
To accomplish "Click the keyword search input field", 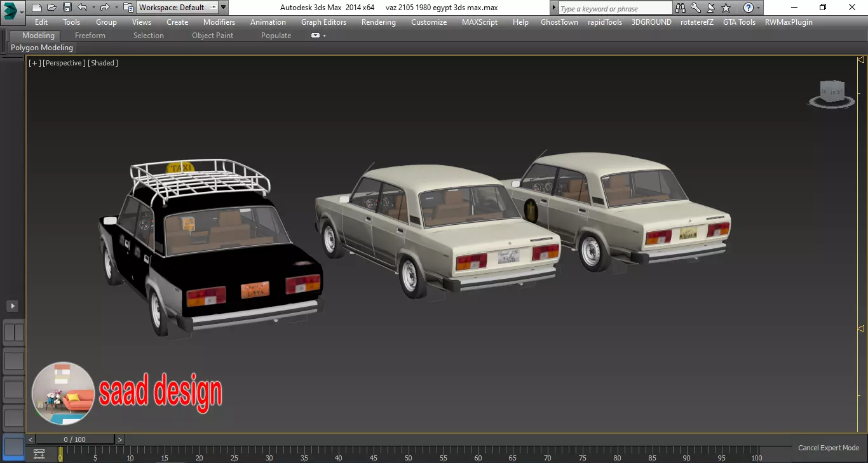I will pos(614,8).
